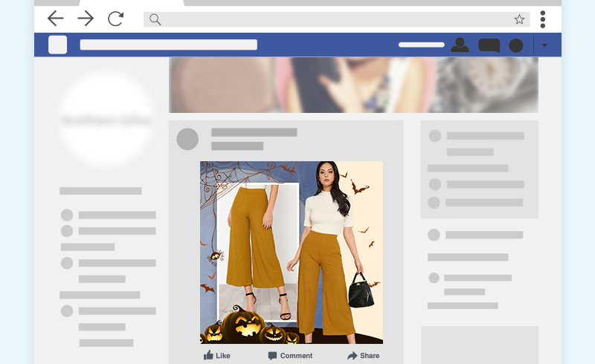Click the browser forward arrow
Viewport: 595px width, 364px height.
[x=86, y=19]
